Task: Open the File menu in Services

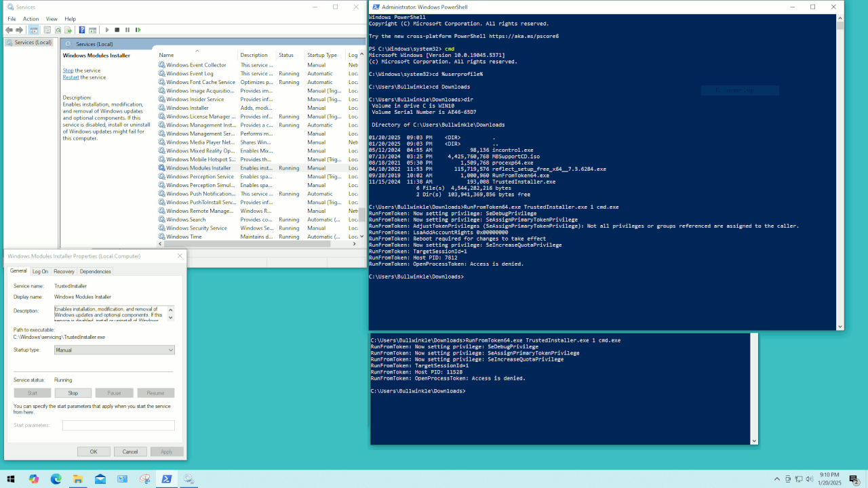Action: [x=12, y=19]
